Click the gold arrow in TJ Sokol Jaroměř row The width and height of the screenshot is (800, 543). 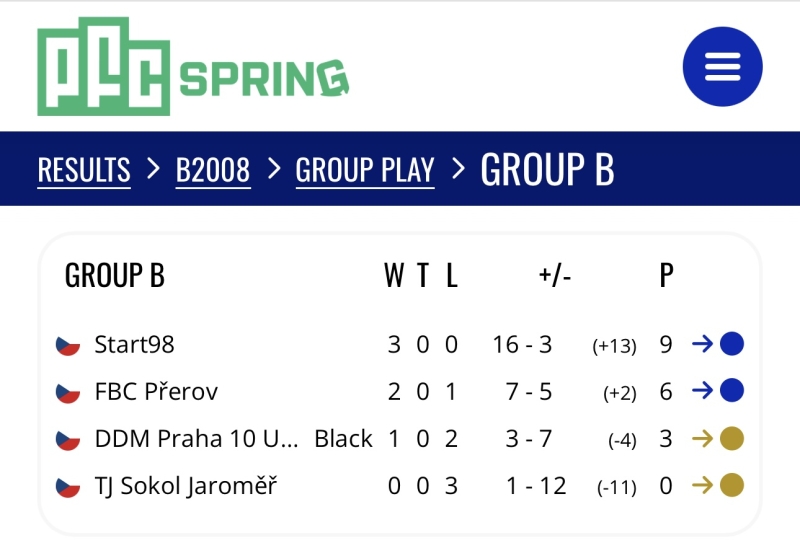(703, 485)
